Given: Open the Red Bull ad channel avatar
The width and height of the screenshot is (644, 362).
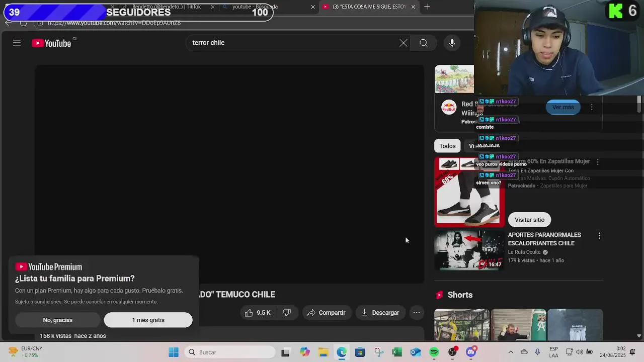Looking at the screenshot, I should tap(449, 108).
